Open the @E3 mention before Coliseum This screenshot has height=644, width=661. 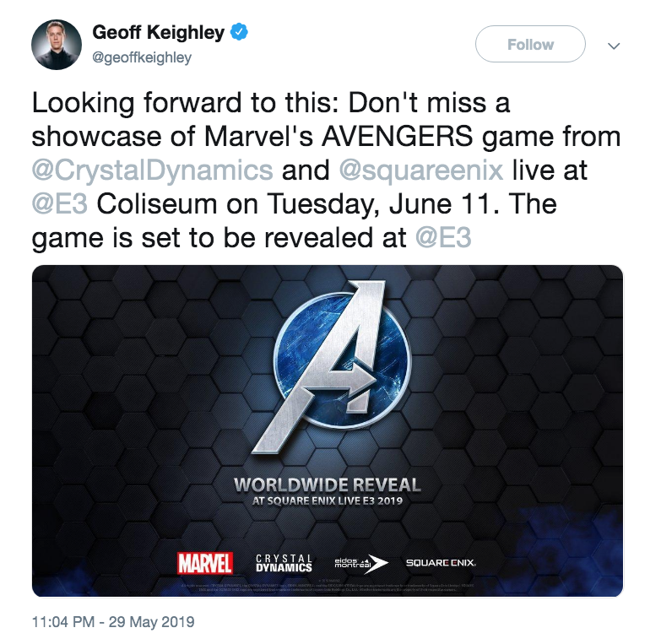click(x=57, y=204)
